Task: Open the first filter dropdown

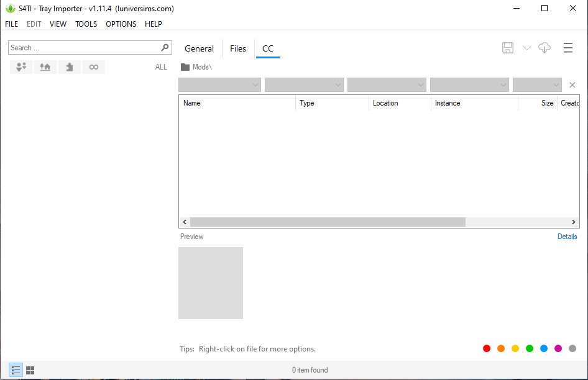Action: (x=220, y=84)
